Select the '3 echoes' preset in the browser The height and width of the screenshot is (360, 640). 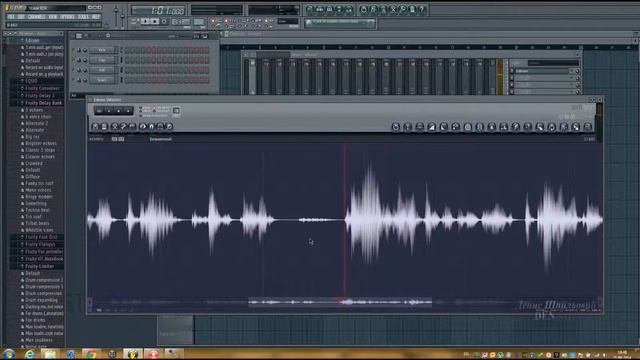tap(34, 110)
